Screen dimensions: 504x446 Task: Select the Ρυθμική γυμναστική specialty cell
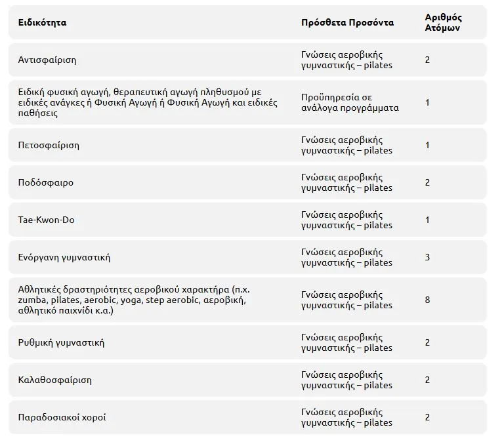[x=62, y=342]
